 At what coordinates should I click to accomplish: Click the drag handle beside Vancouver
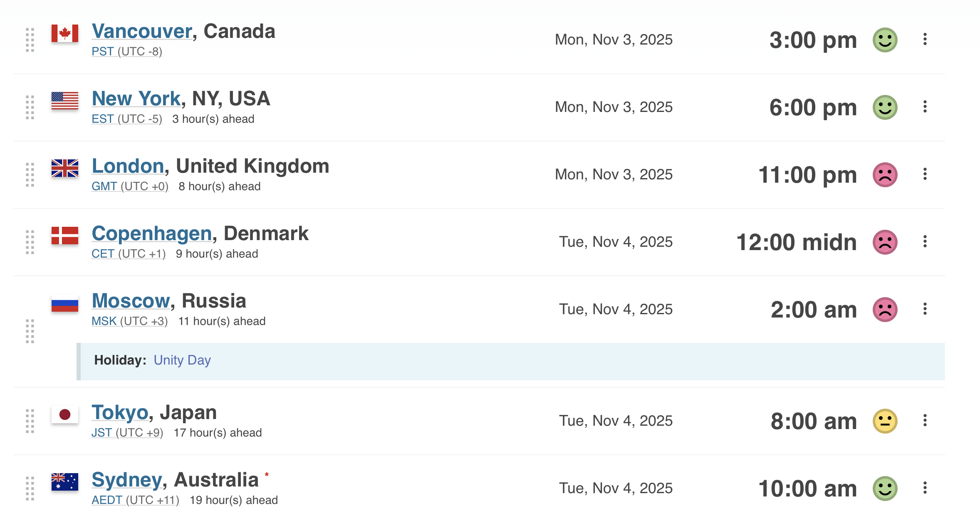[x=30, y=40]
